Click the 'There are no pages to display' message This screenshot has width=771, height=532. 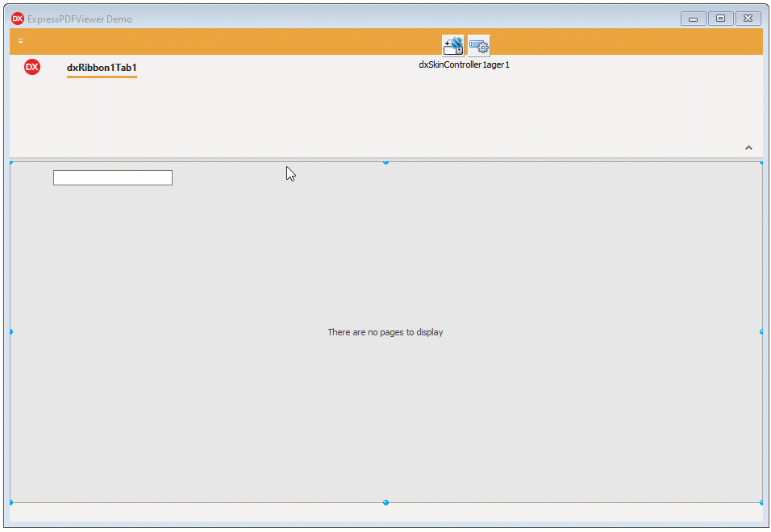pyautogui.click(x=385, y=332)
